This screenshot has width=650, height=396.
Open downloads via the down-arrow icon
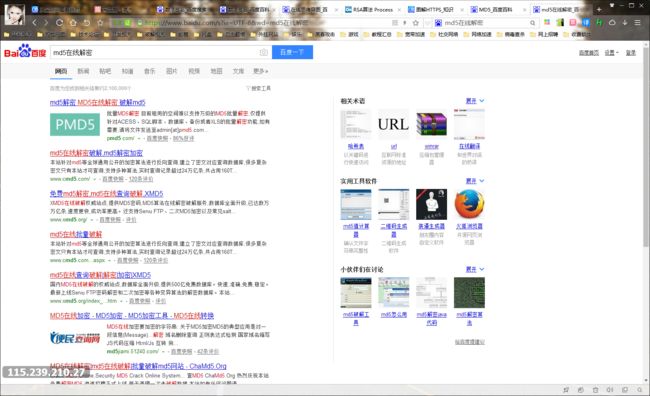point(625,23)
